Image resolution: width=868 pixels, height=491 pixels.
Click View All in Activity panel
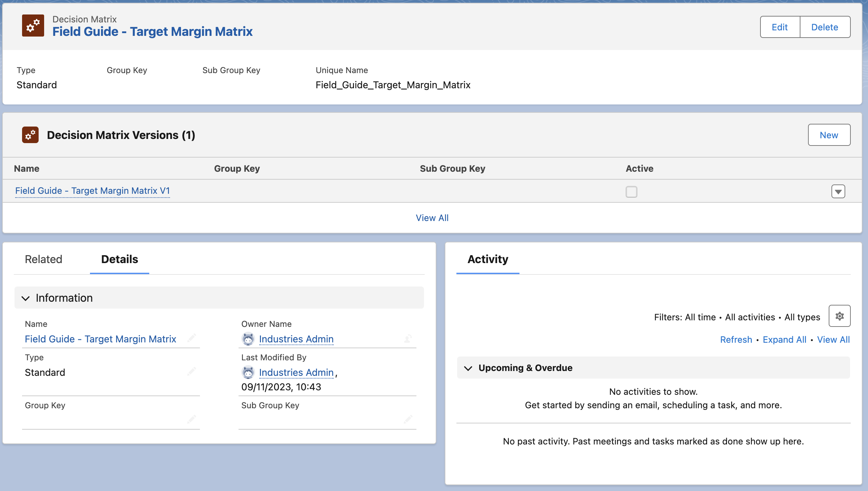click(834, 340)
